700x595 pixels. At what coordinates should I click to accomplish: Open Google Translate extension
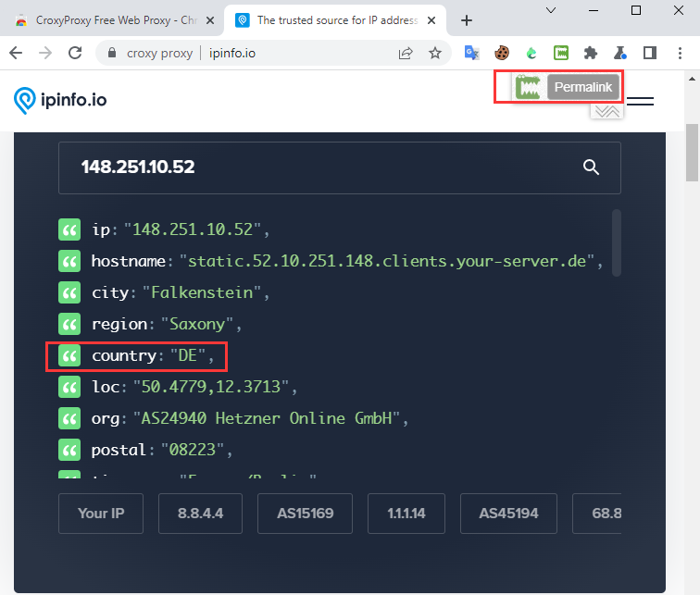(472, 53)
